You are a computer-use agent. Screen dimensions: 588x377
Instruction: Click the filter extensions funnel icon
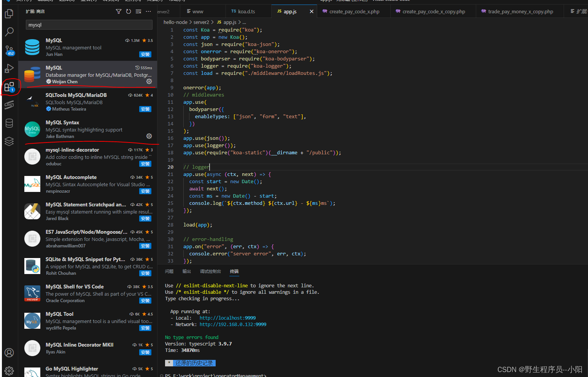pos(119,11)
